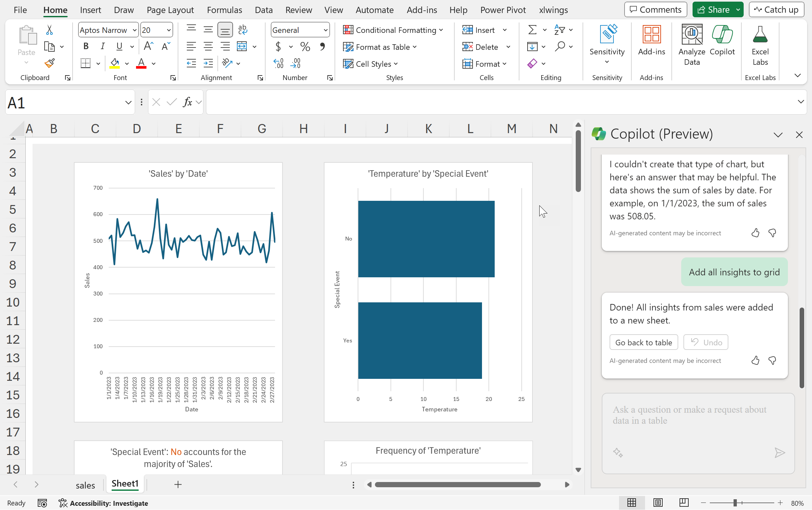Click the Merge & Center icon

tap(242, 47)
